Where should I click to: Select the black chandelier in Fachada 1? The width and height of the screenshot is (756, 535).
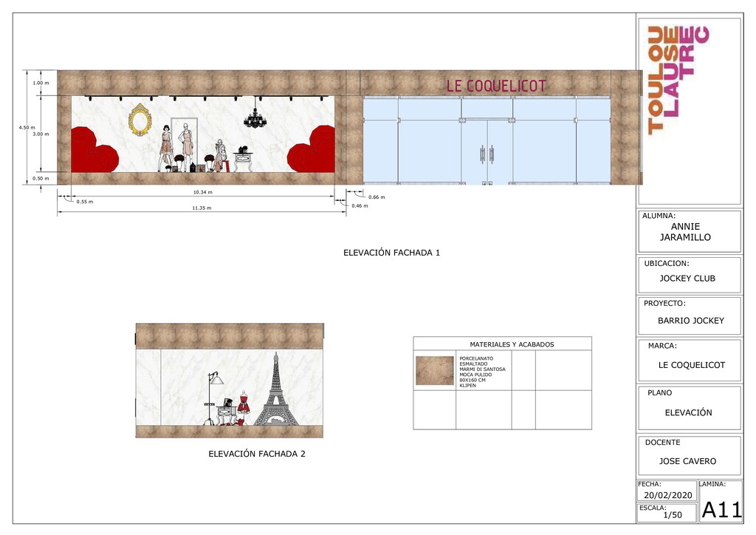pos(255,113)
